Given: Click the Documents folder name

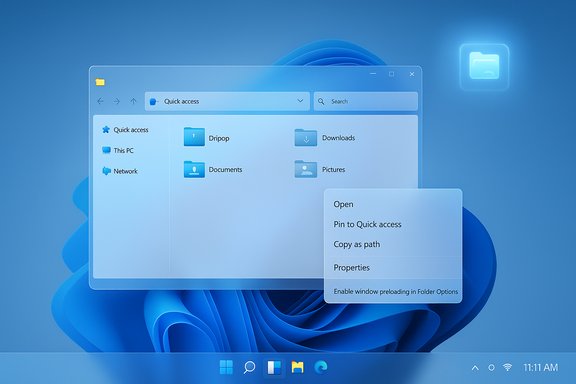Looking at the screenshot, I should point(225,169).
